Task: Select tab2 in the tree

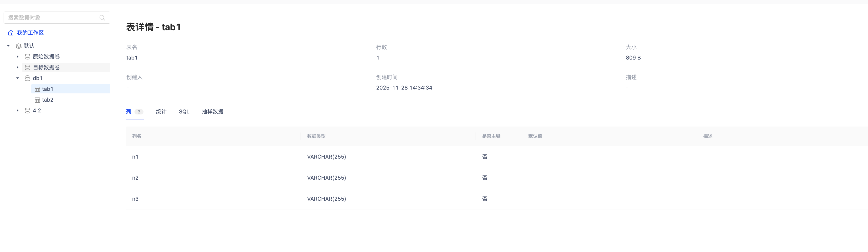Action: [x=48, y=100]
